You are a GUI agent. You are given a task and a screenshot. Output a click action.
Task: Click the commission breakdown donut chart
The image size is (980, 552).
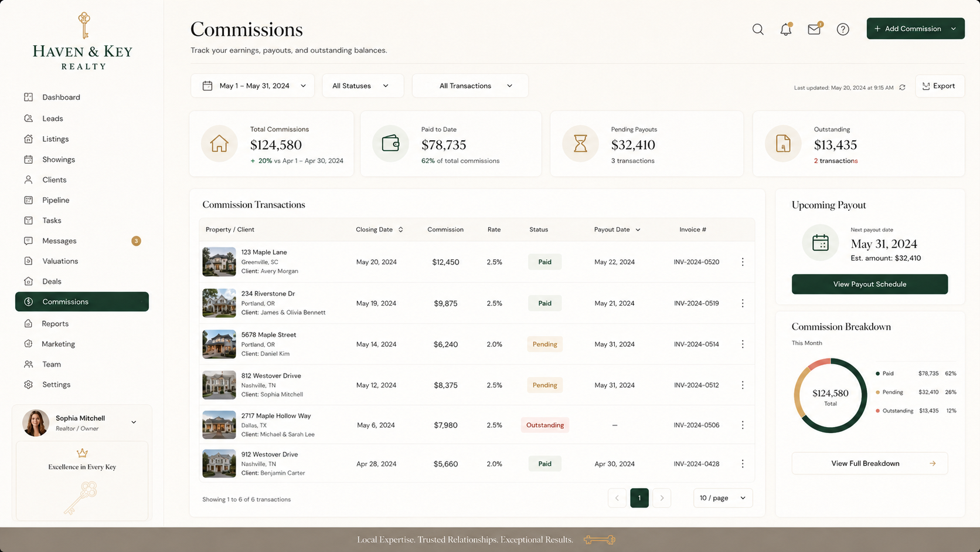(x=831, y=395)
